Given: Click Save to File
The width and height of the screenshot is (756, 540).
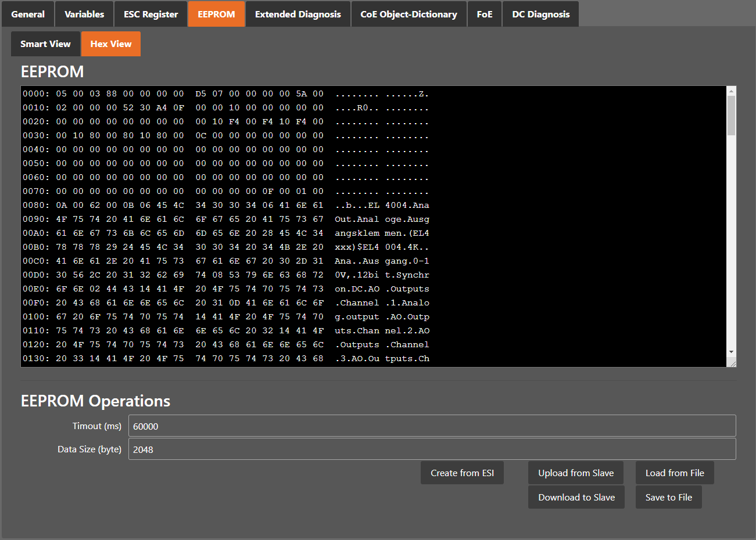Looking at the screenshot, I should [x=668, y=497].
